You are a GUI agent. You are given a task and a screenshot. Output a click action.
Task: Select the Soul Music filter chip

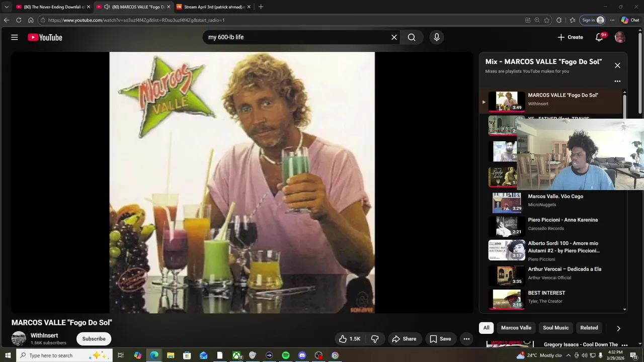point(556,328)
